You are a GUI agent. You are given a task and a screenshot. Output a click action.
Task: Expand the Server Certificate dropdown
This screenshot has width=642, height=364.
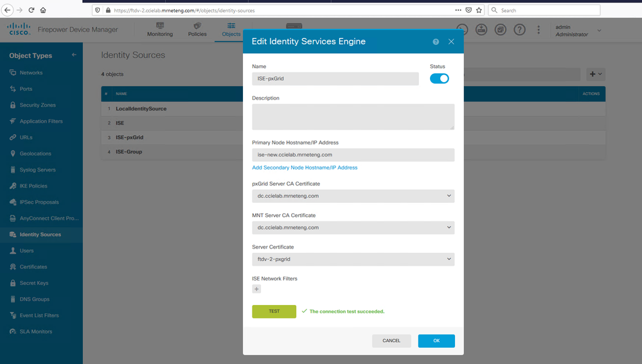click(353, 259)
